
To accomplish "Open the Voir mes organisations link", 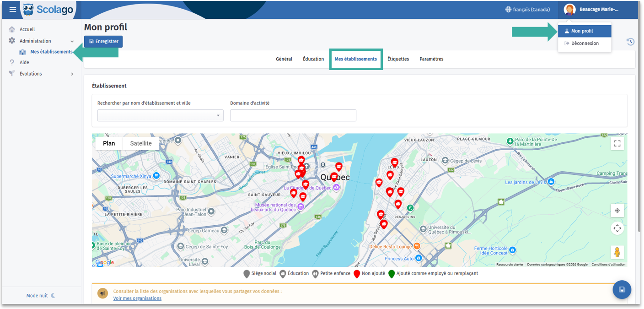I will coord(137,298).
